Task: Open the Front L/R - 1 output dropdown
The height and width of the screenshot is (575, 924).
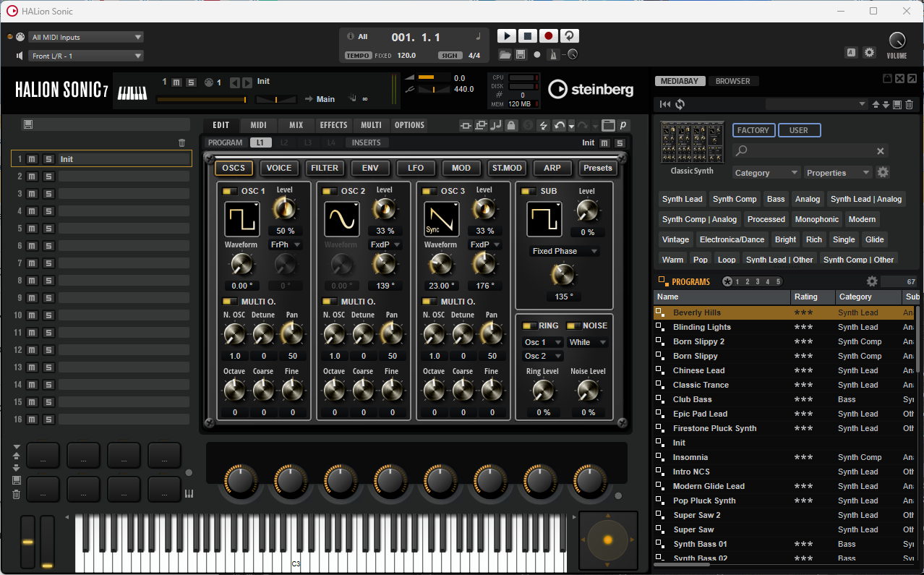Action: click(x=86, y=56)
